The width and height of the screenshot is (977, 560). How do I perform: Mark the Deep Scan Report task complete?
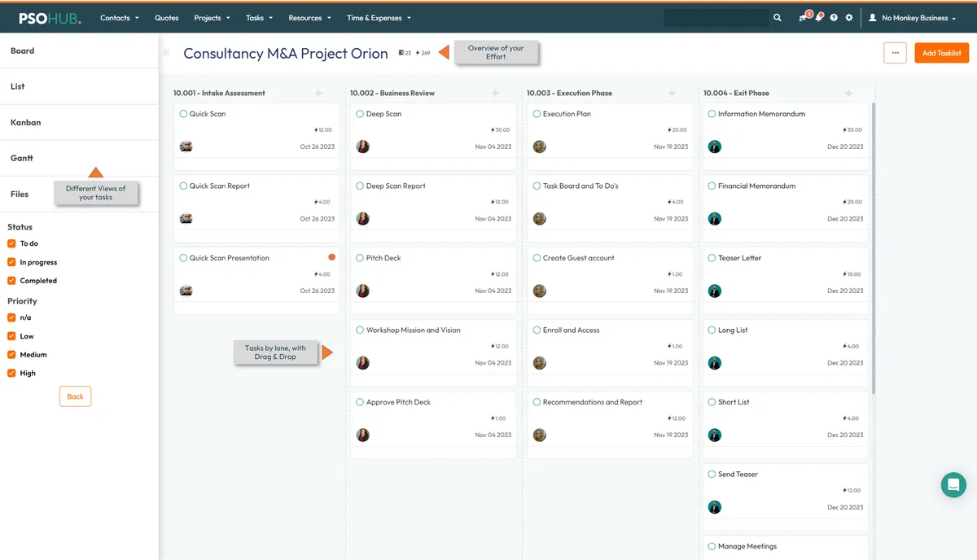360,186
